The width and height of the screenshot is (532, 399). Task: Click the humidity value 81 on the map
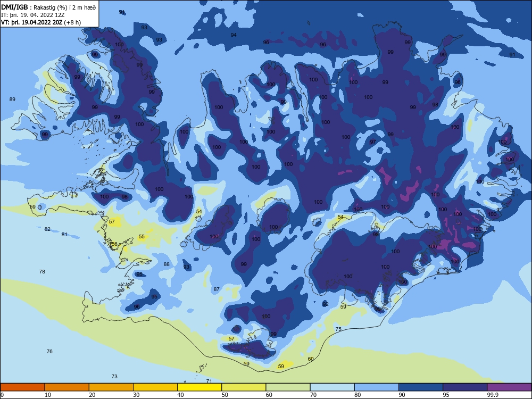click(64, 235)
